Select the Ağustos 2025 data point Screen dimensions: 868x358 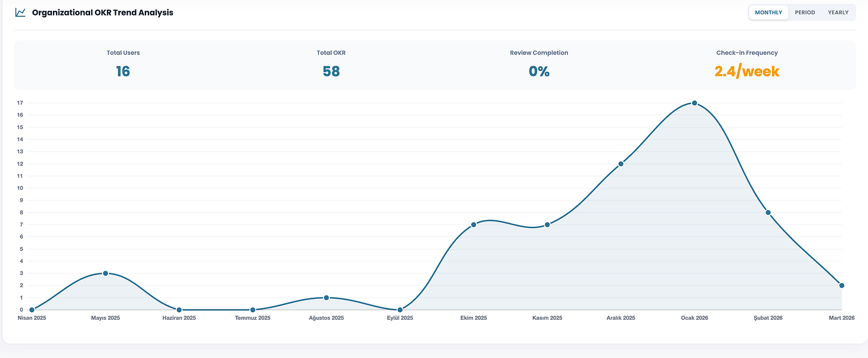click(x=326, y=298)
